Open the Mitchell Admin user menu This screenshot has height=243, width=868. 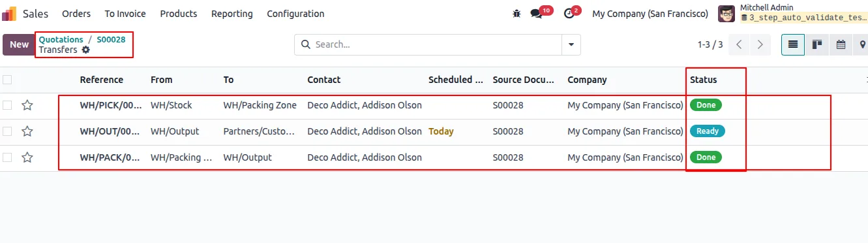coord(792,14)
